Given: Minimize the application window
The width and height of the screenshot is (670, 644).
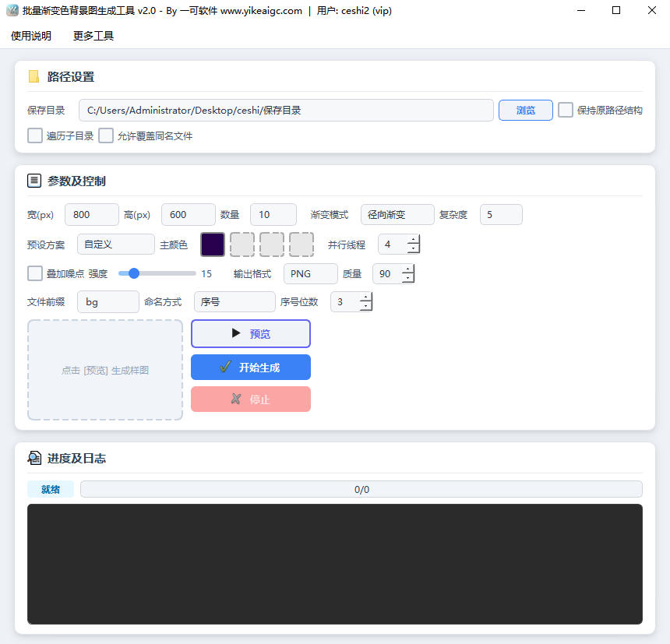Looking at the screenshot, I should (581, 10).
